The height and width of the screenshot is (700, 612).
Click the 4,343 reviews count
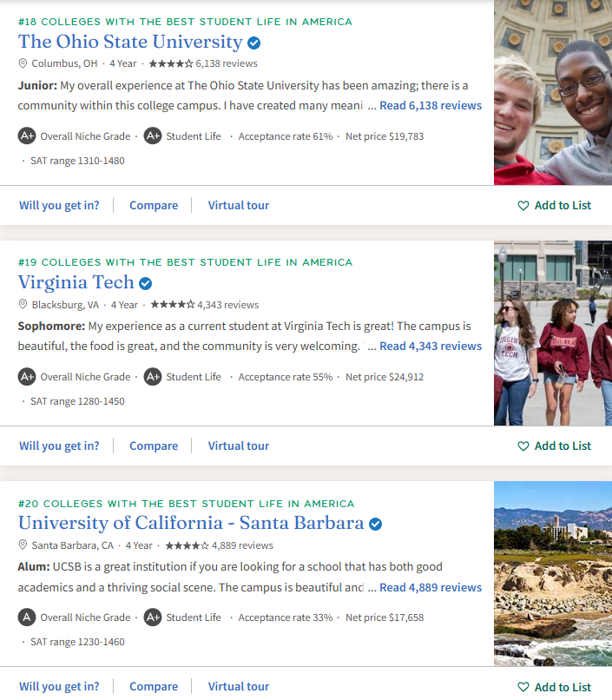[x=228, y=305]
